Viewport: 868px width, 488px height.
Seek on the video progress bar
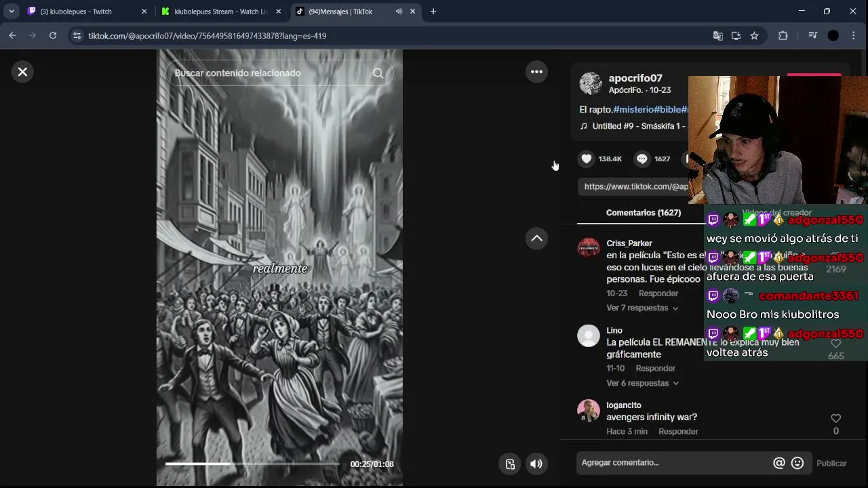pyautogui.click(x=252, y=464)
